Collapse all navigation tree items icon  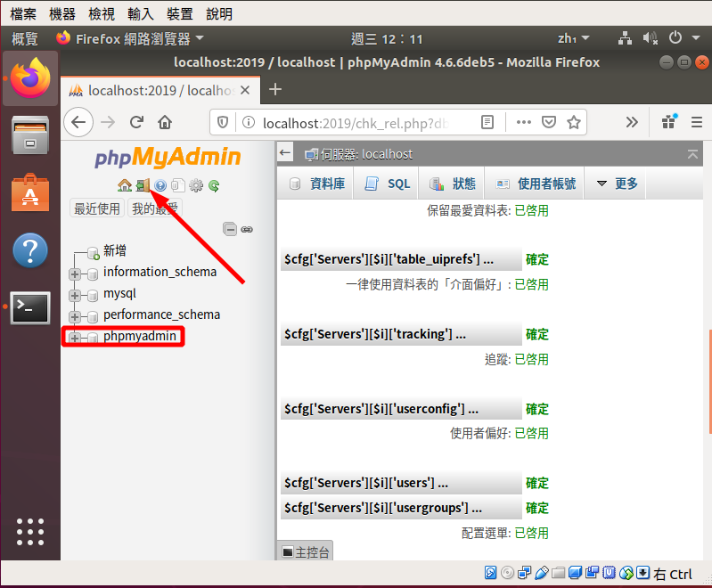click(230, 229)
